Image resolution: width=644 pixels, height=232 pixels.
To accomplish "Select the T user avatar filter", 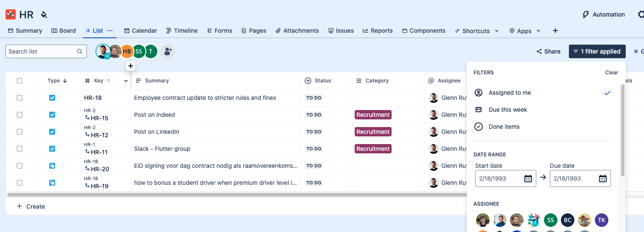I will click(x=151, y=51).
